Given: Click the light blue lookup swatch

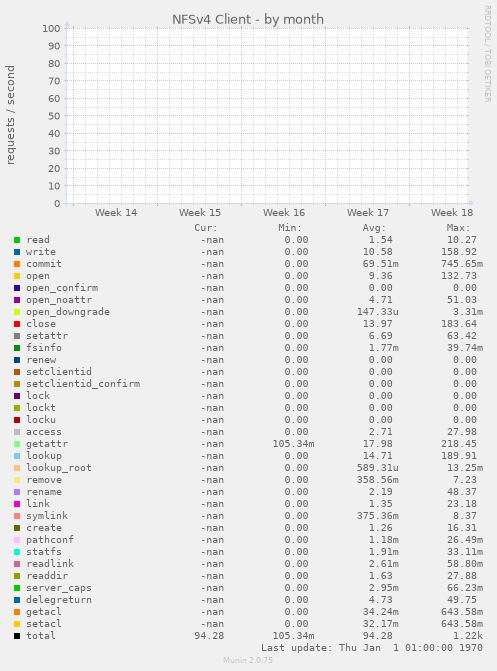Looking at the screenshot, I should click(17, 456).
